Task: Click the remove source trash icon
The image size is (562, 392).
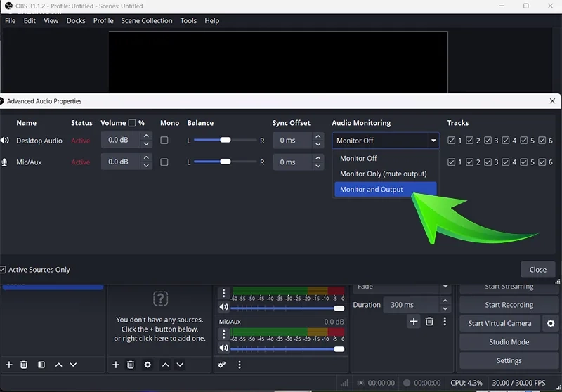Action: [x=131, y=365]
